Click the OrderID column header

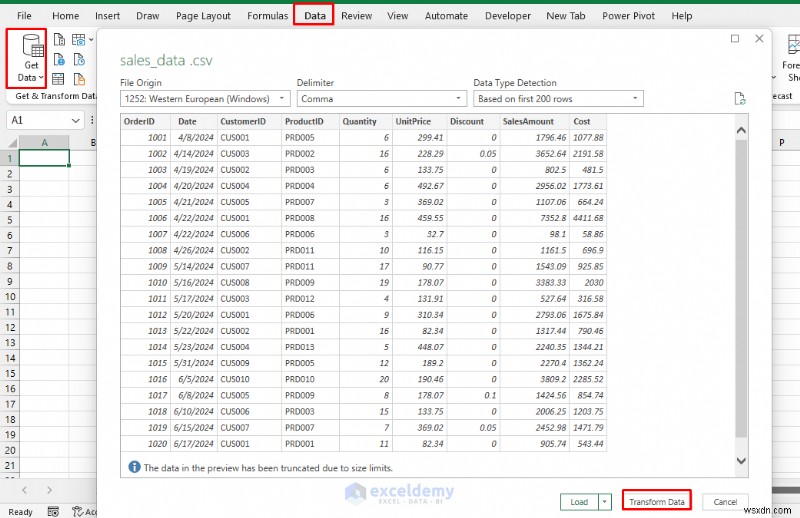(x=145, y=121)
